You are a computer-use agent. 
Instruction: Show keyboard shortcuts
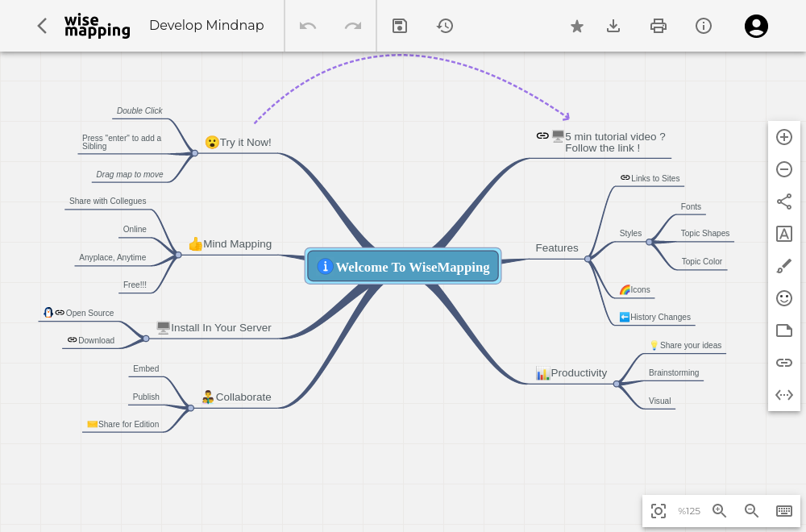click(x=784, y=511)
